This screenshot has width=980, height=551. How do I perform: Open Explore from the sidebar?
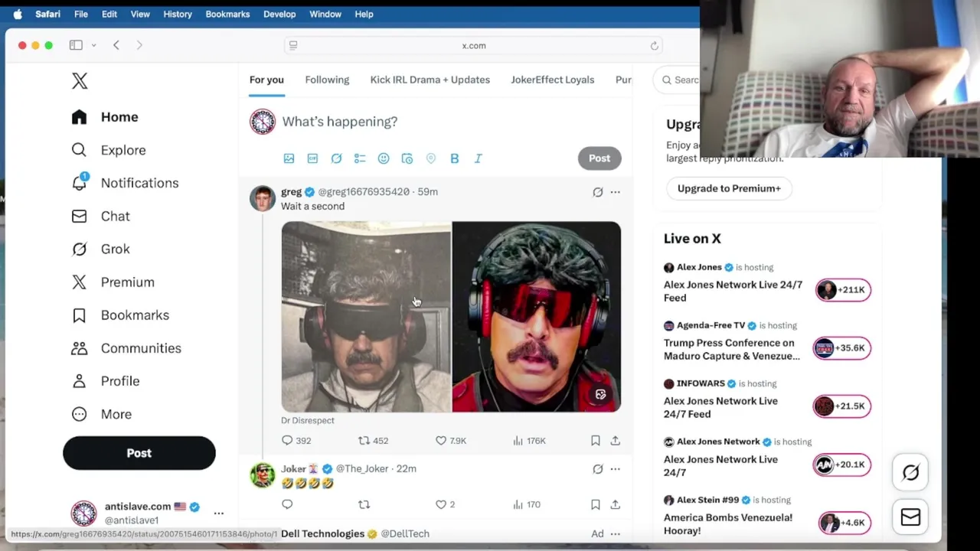pyautogui.click(x=109, y=150)
